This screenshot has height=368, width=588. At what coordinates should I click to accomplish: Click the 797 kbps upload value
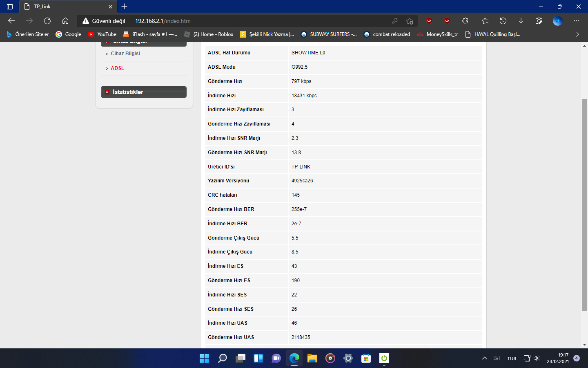(301, 81)
